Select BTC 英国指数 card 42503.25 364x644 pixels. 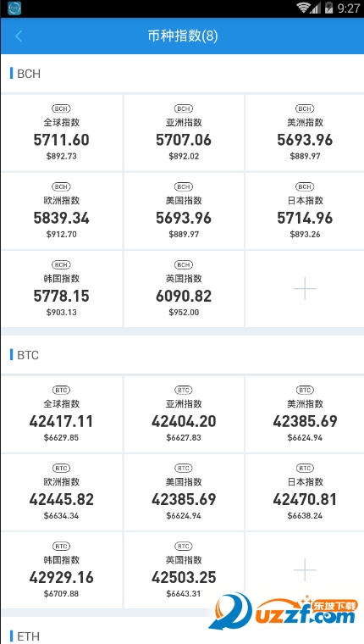point(184,570)
